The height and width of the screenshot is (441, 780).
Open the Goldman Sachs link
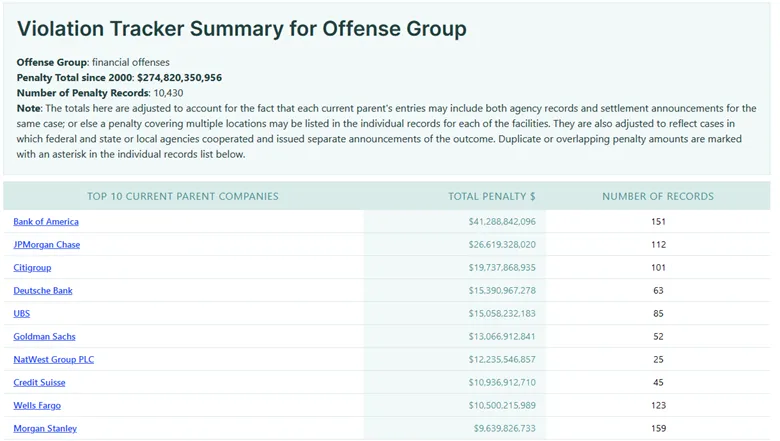tap(44, 337)
